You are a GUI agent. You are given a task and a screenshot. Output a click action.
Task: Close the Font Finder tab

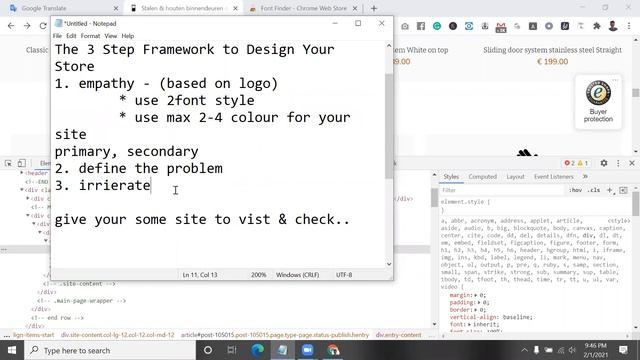(x=355, y=8)
